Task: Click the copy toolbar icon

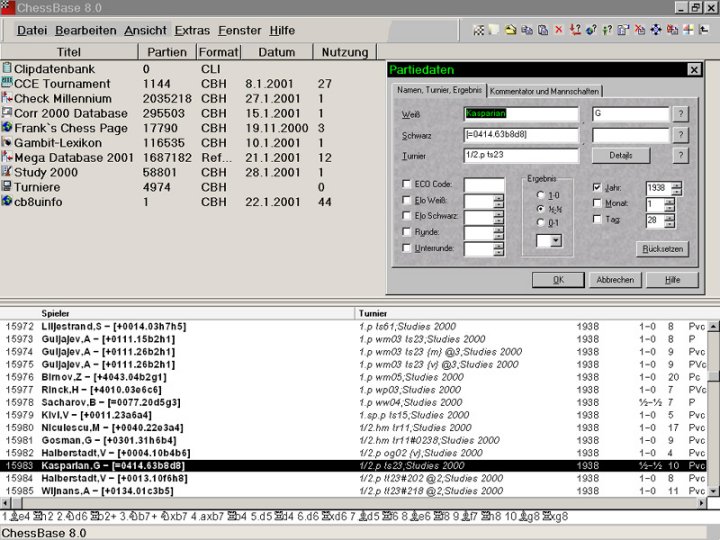Action: tap(527, 30)
